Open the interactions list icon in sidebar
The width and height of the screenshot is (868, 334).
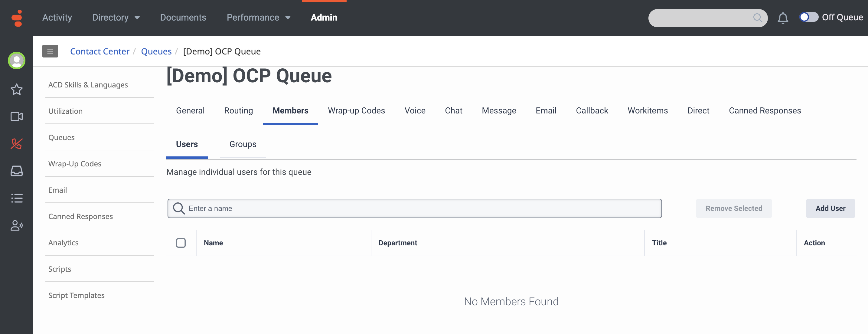[x=16, y=198]
